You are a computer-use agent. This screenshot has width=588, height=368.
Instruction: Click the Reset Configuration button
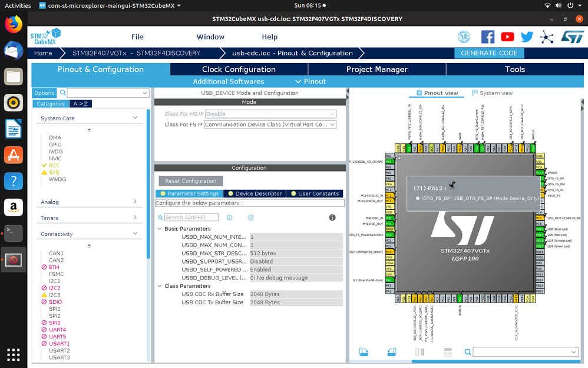[x=191, y=181]
